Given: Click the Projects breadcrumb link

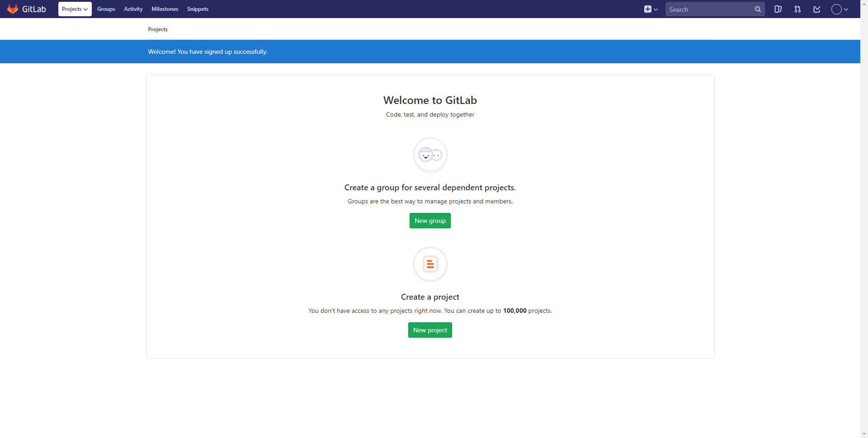Looking at the screenshot, I should (x=158, y=29).
